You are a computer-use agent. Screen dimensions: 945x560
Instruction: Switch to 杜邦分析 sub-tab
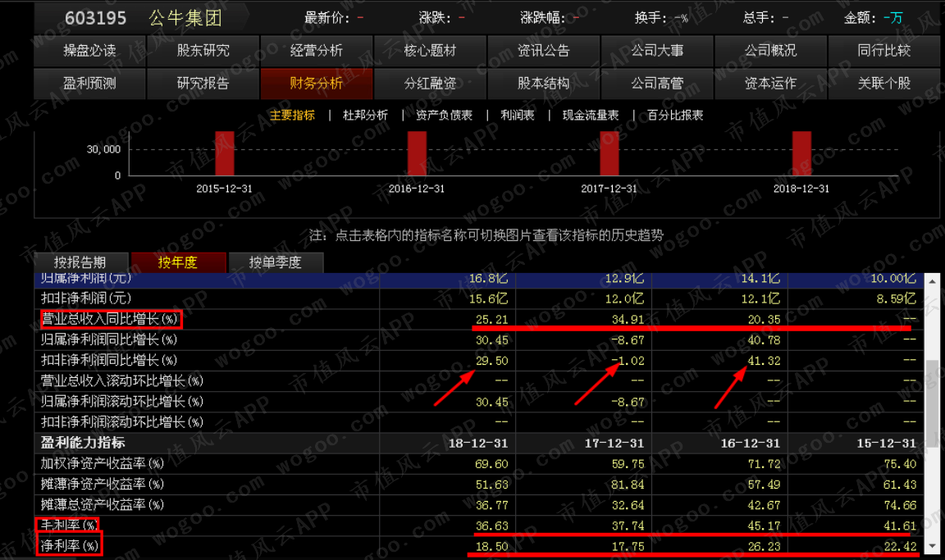click(x=365, y=115)
